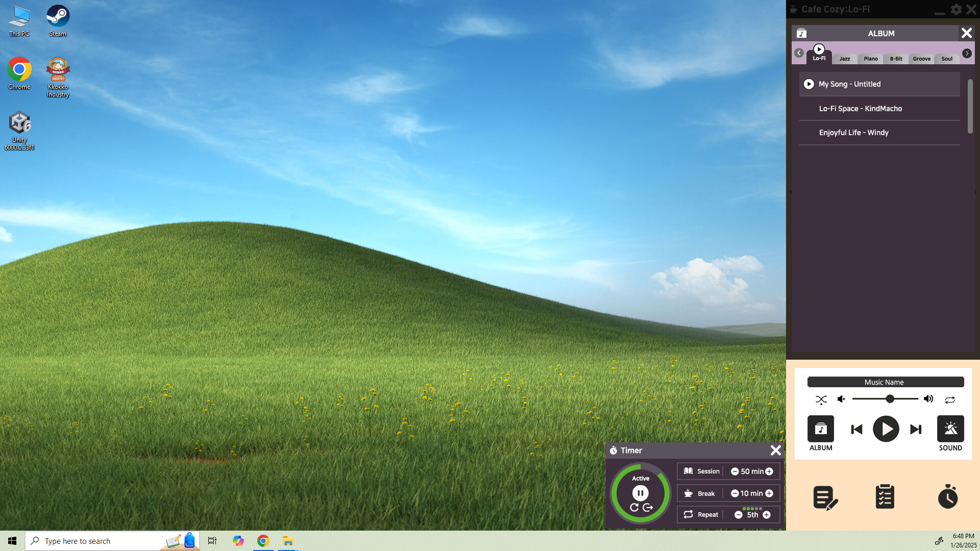
Task: Switch to the Piano genre tab
Action: point(871,59)
